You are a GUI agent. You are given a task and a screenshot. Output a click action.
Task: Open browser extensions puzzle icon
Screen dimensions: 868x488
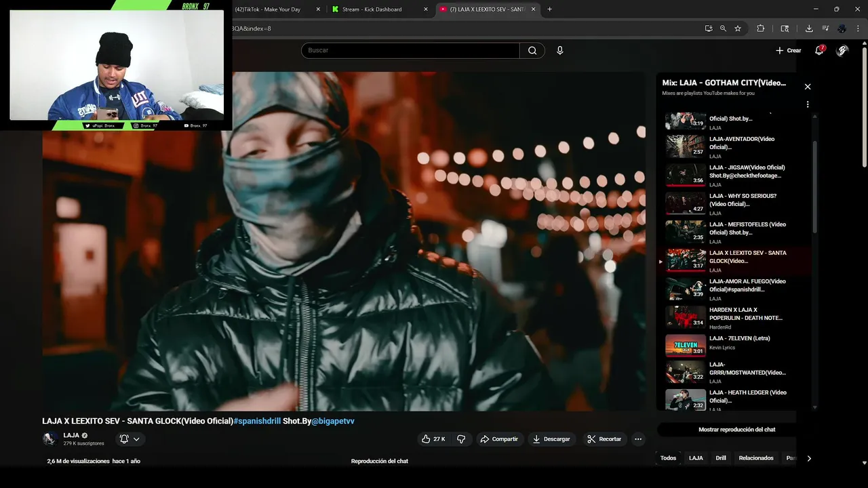(x=760, y=28)
